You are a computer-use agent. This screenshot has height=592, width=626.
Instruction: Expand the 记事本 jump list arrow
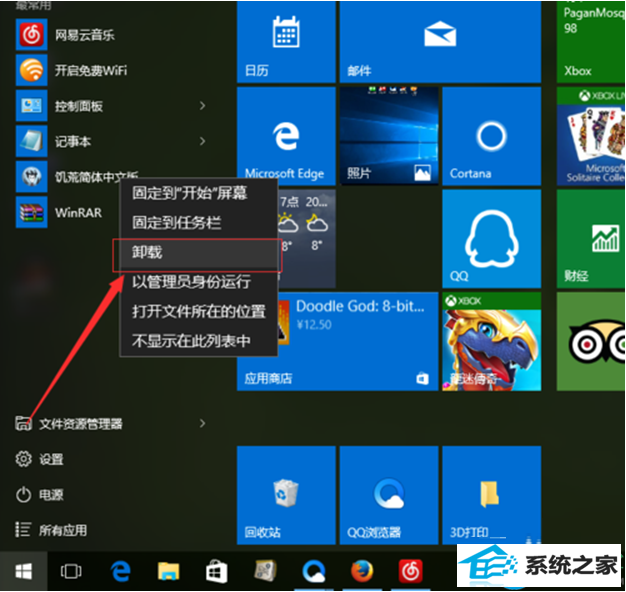tap(202, 141)
